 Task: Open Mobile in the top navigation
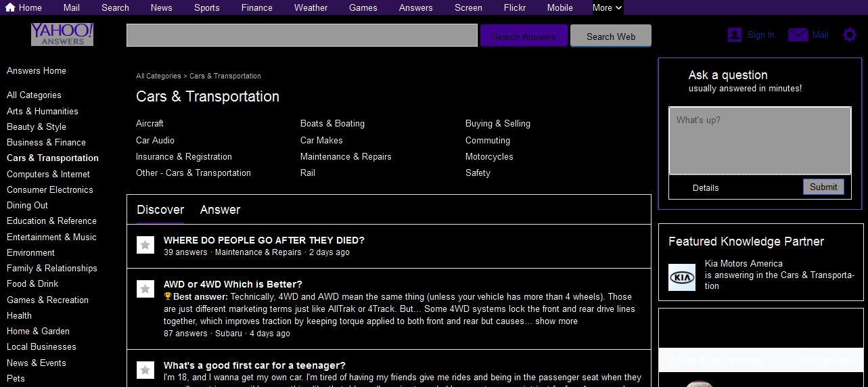pos(559,7)
